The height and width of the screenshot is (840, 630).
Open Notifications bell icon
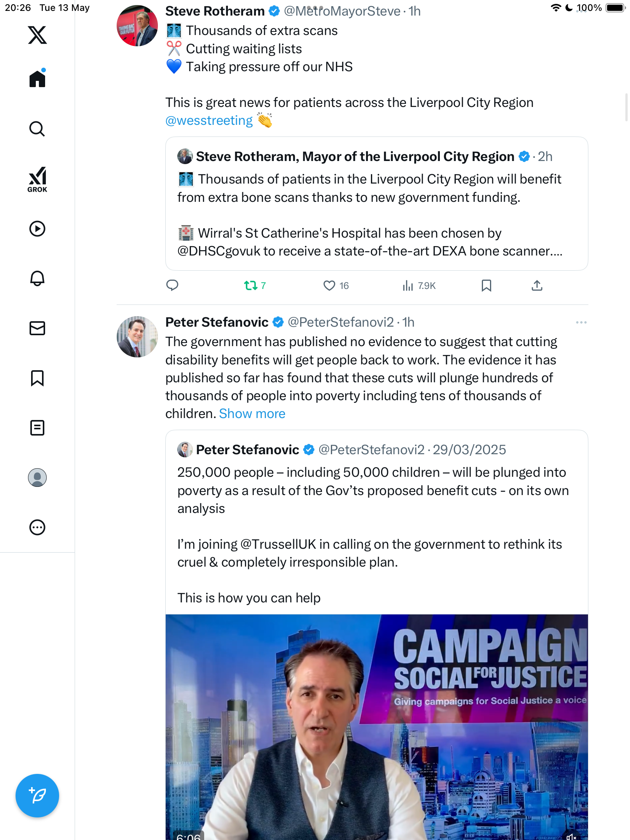pyautogui.click(x=37, y=278)
